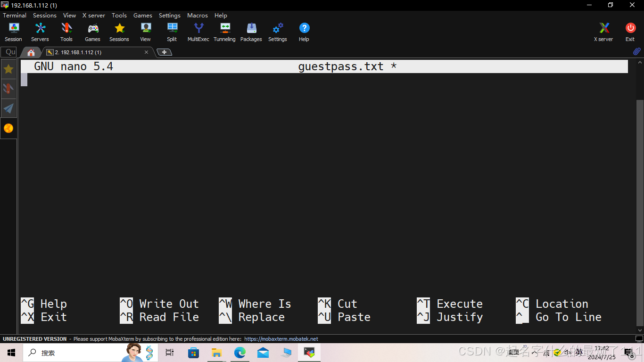Click the ^W Where Is shortcut

[x=255, y=304]
